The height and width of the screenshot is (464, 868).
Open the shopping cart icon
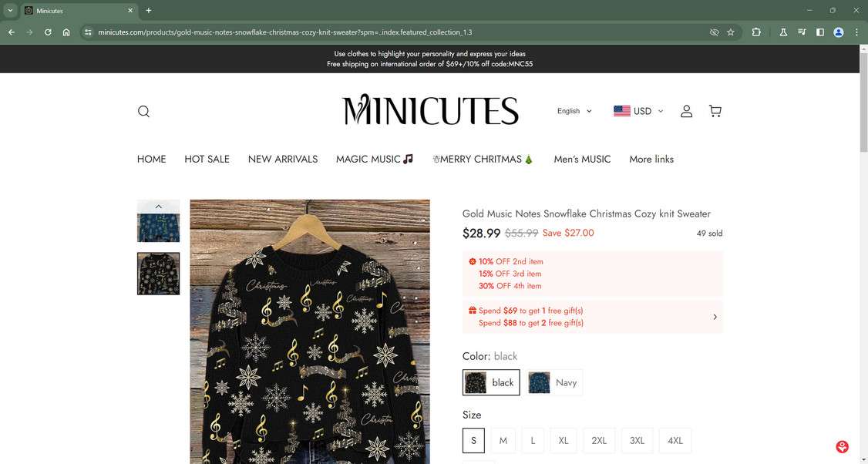715,111
